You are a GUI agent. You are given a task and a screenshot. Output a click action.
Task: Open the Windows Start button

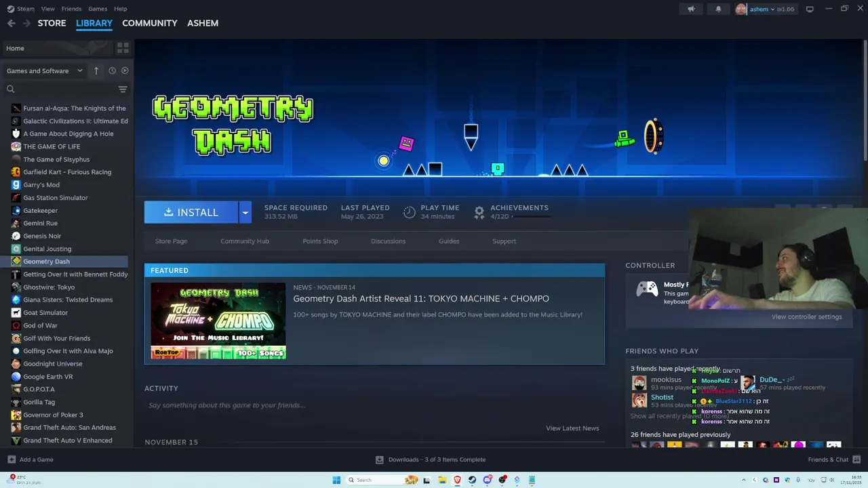tap(336, 480)
